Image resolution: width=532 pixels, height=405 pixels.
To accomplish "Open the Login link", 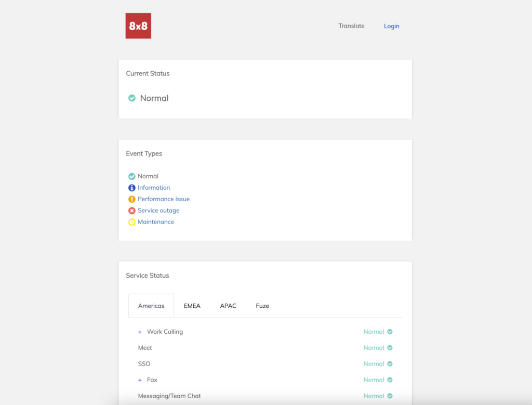I will [392, 26].
